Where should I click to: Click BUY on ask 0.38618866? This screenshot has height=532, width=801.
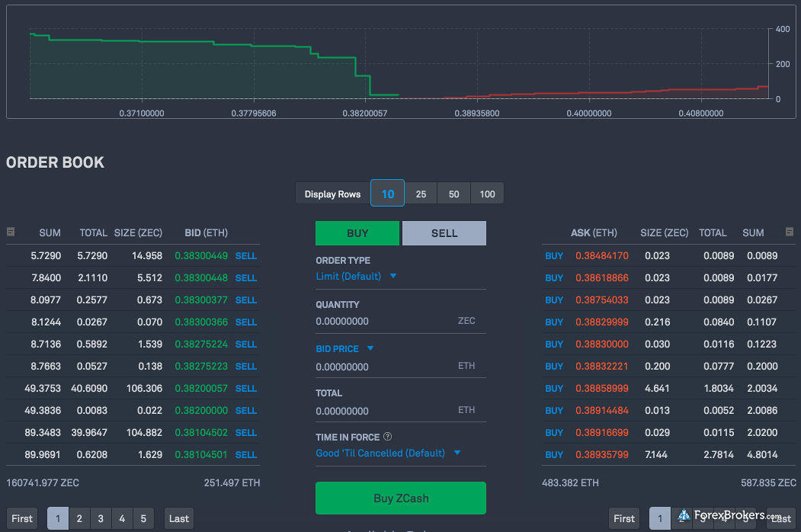[x=554, y=278]
